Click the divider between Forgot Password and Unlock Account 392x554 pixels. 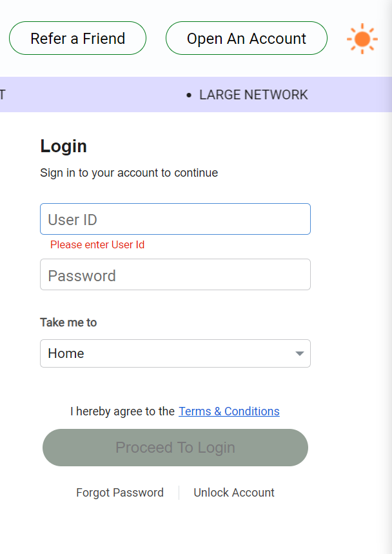pyautogui.click(x=179, y=493)
